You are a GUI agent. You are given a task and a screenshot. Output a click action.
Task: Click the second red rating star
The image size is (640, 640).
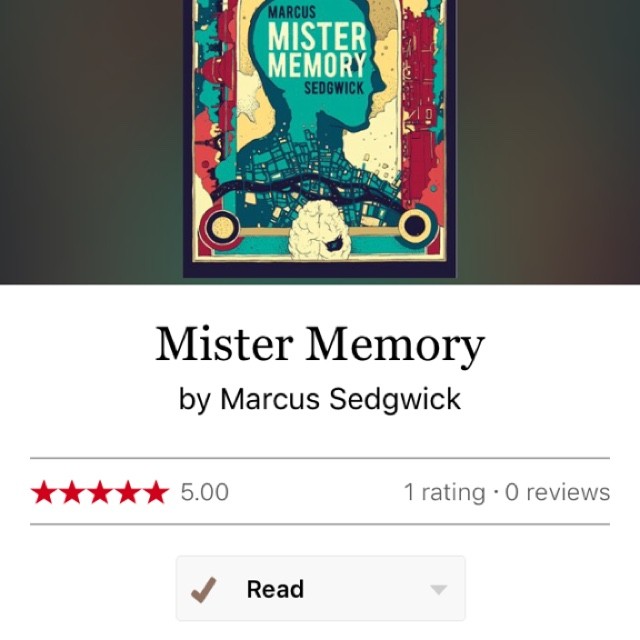pos(72,492)
